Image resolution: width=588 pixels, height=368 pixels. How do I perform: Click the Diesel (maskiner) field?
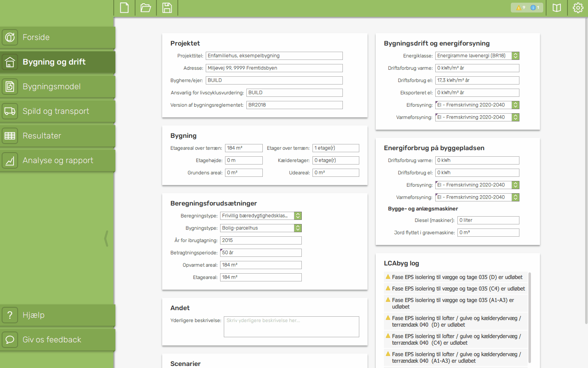(x=488, y=220)
